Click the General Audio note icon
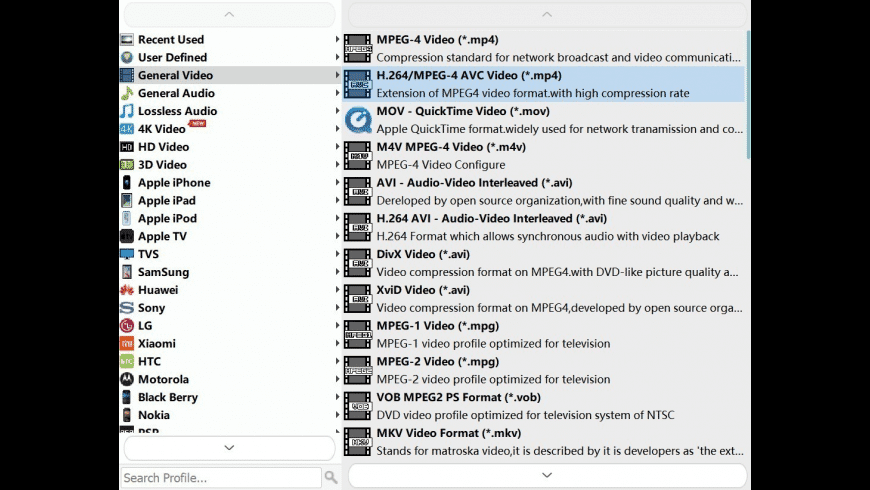The height and width of the screenshot is (490, 870). point(127,93)
